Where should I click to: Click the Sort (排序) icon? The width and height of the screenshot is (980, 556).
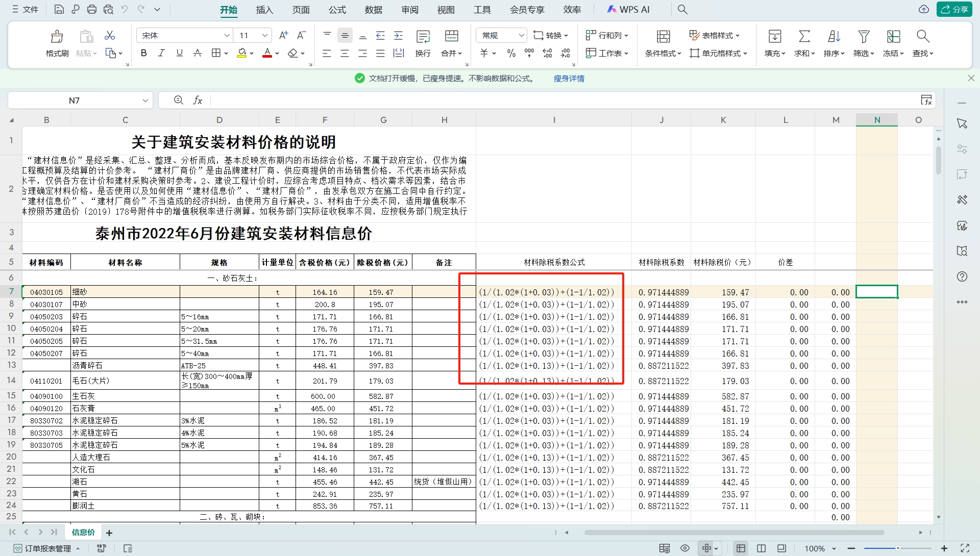click(x=834, y=36)
